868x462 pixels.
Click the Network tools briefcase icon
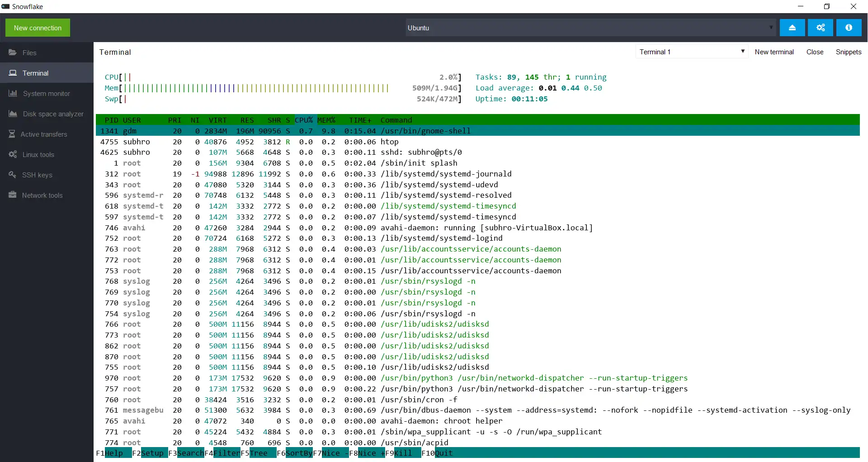pos(12,195)
